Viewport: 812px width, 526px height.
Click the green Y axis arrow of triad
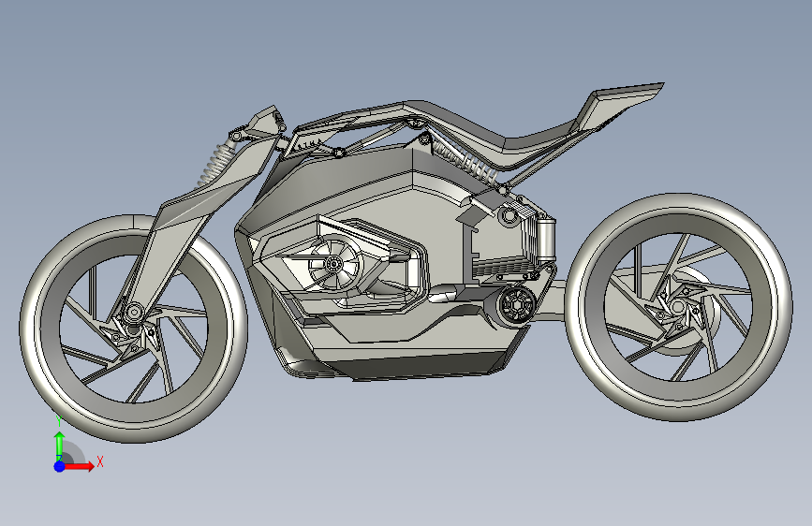pyautogui.click(x=60, y=446)
